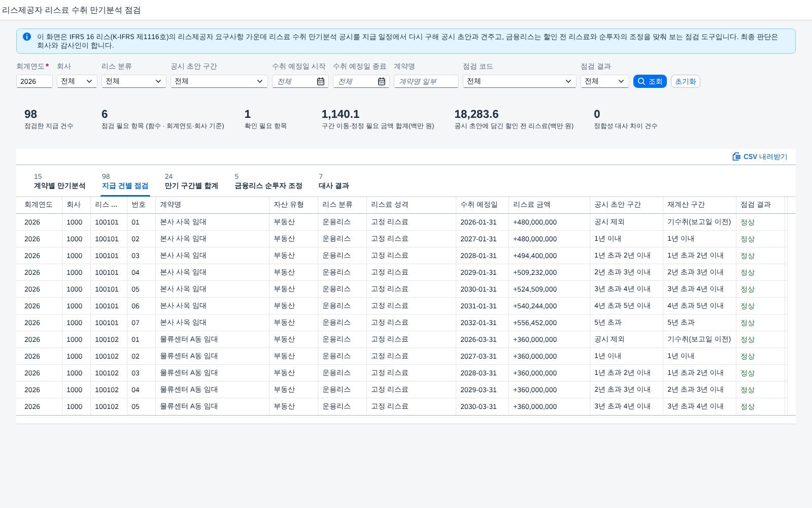The height and width of the screenshot is (508, 812).
Task: Click the 수취 예정일 column header
Action: [x=482, y=205]
